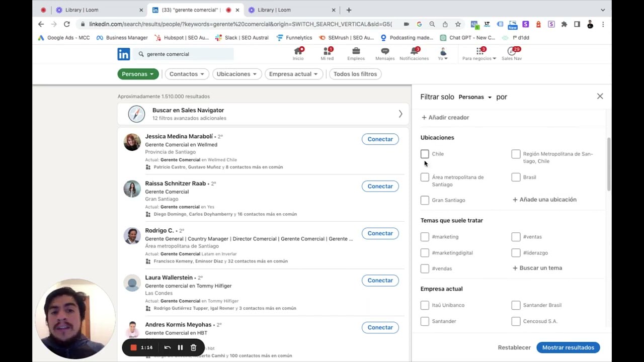This screenshot has height=362, width=644.
Task: Pause the Loom recording
Action: point(180,347)
